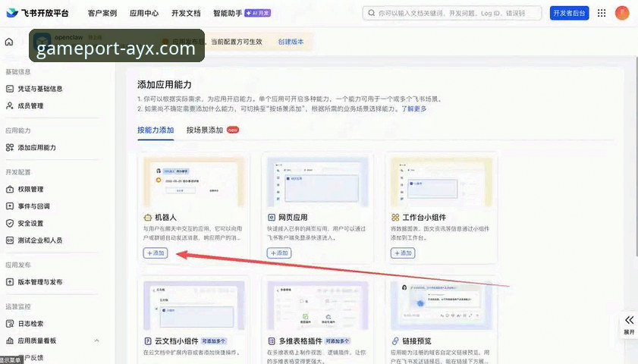This screenshot has height=364, width=638.
Task: Click the 版本管理与发布 sidebar icon
Action: pos(10,282)
